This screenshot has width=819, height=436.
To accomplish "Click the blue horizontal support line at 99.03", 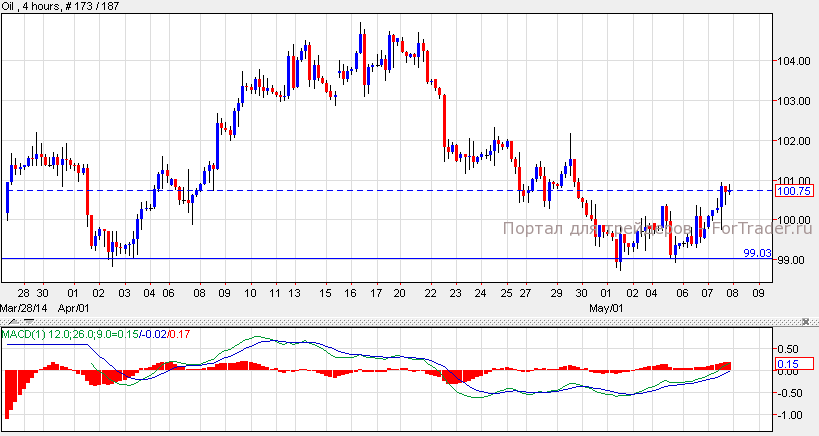I will click(400, 259).
